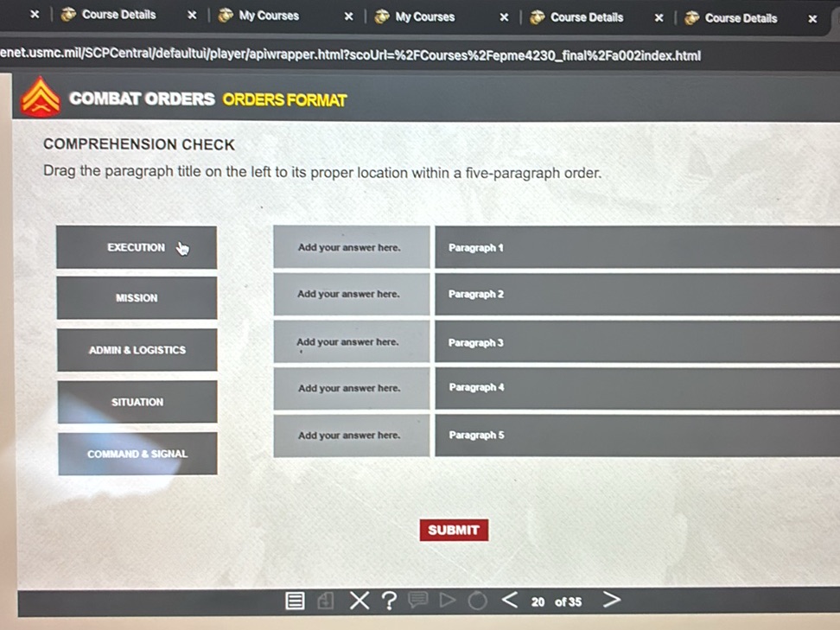Viewport: 840px width, 630px height.
Task: Switch to the rightmost Course Details tab
Action: [740, 17]
